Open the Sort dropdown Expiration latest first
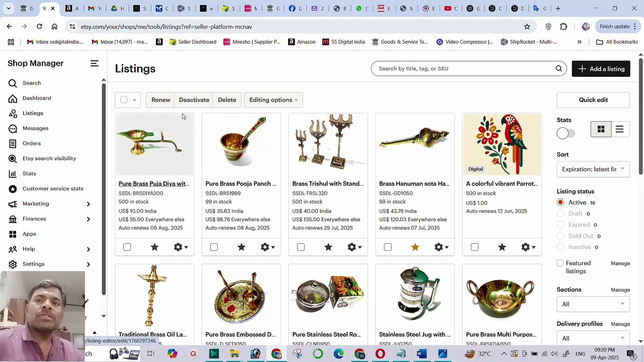The height and width of the screenshot is (362, 644). tap(593, 169)
